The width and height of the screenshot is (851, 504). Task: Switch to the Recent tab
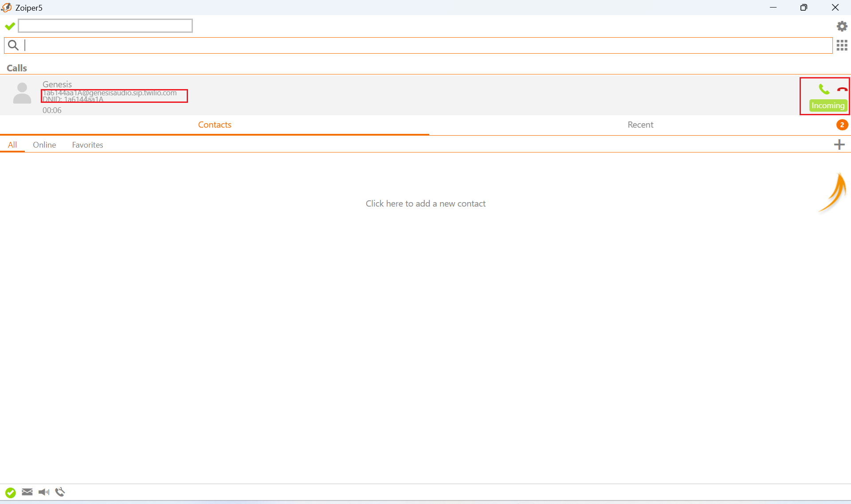[640, 125]
